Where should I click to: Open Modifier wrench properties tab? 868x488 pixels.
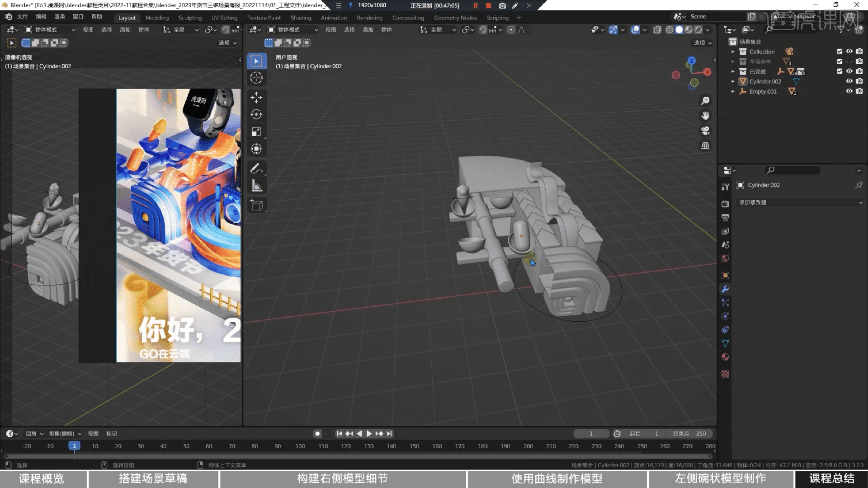click(725, 289)
